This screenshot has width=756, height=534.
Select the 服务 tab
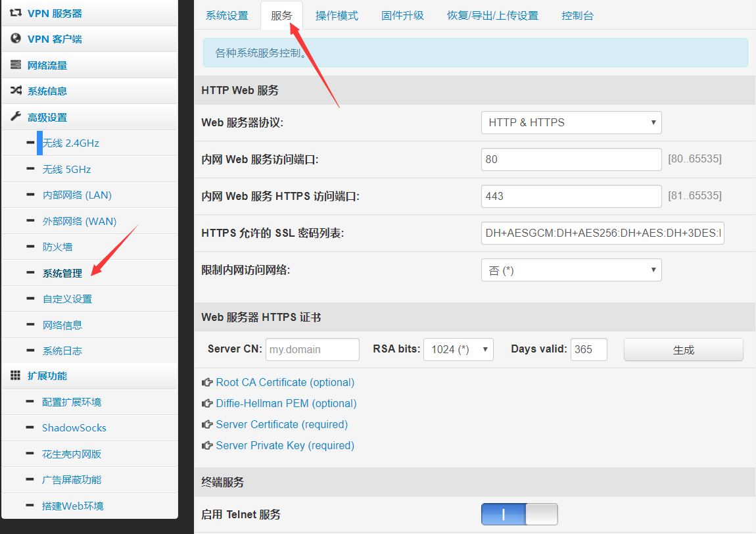point(281,15)
